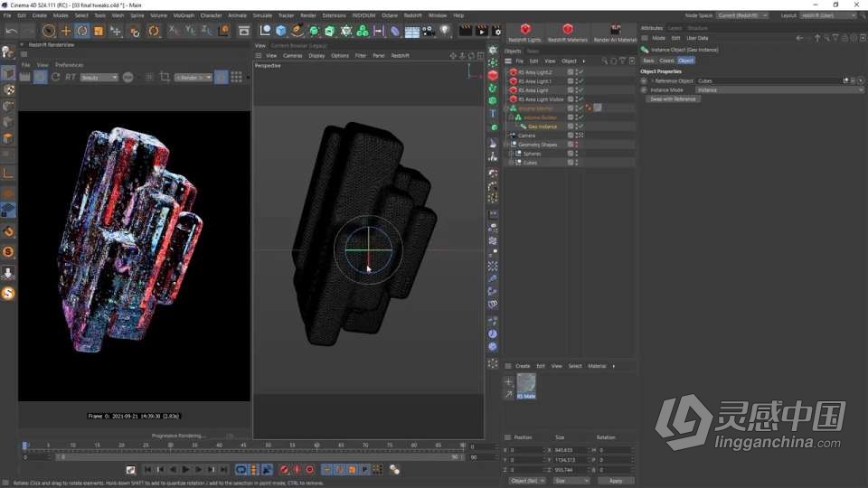Select the active Rotate tool
The height and width of the screenshot is (488, 868).
pyautogui.click(x=82, y=31)
